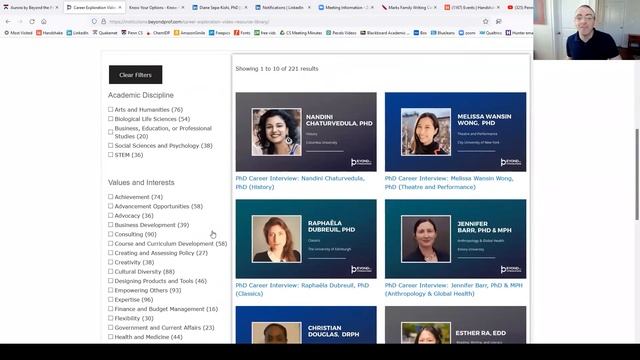Open the Quakernet bookmark
The height and width of the screenshot is (360, 640).
(105, 33)
